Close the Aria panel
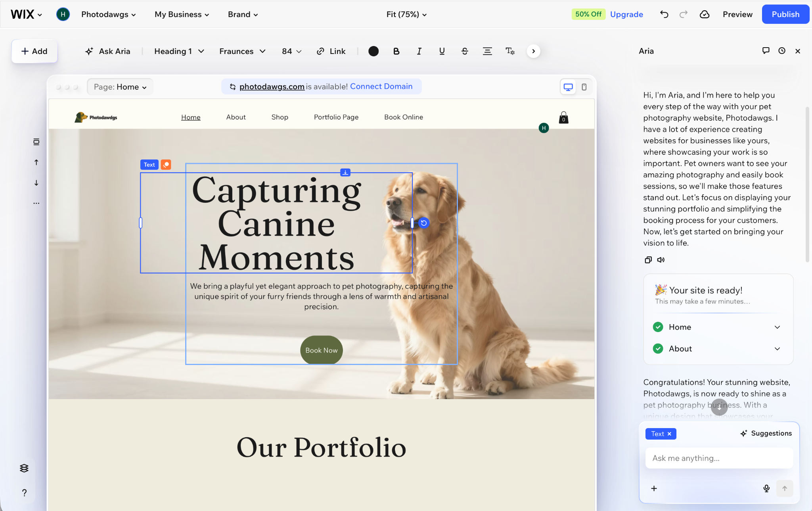The width and height of the screenshot is (812, 511). pos(798,51)
